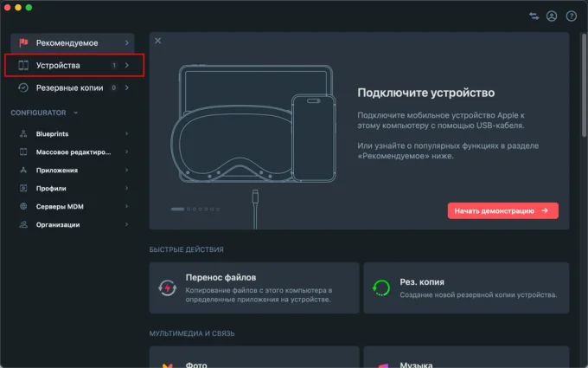Click the Начать демонстрацию button
The image size is (588, 368).
pos(503,210)
